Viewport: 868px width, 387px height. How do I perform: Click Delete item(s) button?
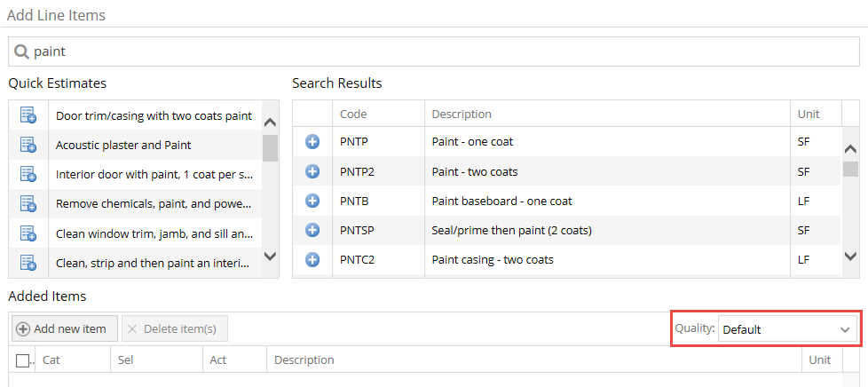tap(174, 329)
